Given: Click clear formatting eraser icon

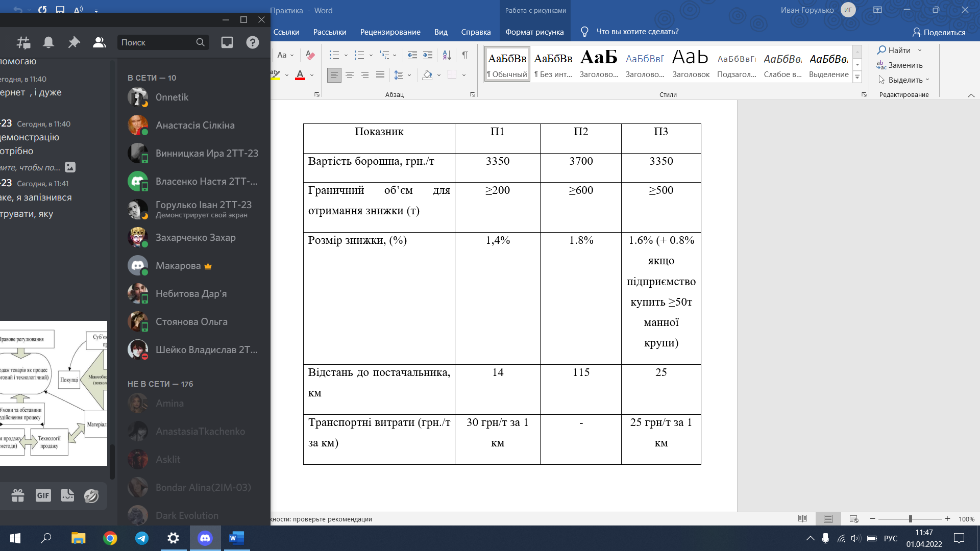Looking at the screenshot, I should [310, 55].
